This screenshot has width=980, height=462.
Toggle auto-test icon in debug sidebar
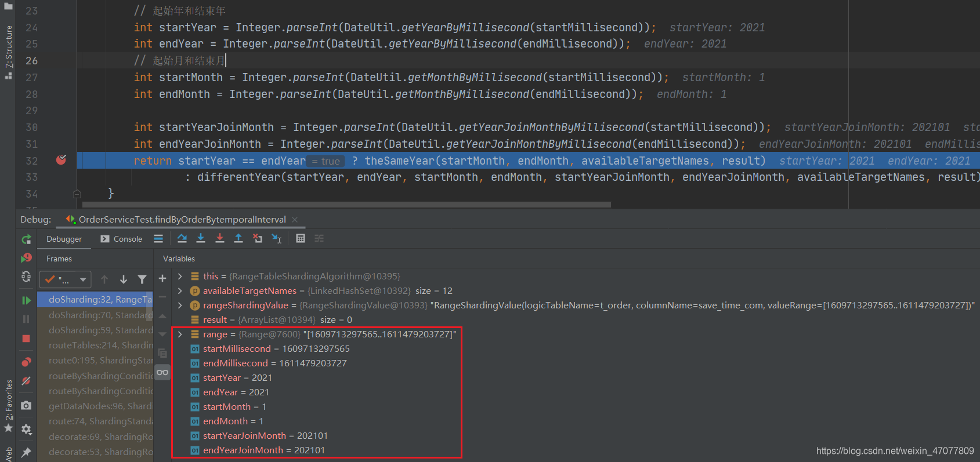tap(26, 277)
